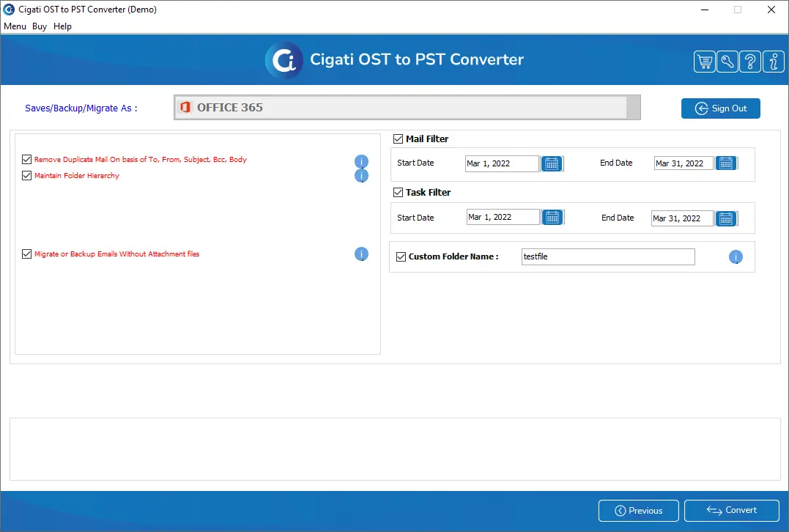Open Mail Filter start date calendar
Viewport: 789px width, 532px height.
552,163
